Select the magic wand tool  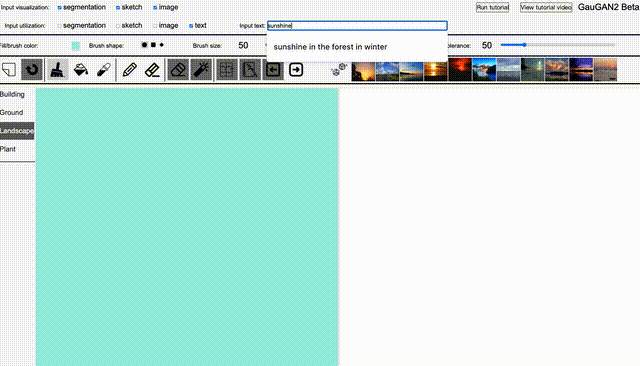point(201,70)
